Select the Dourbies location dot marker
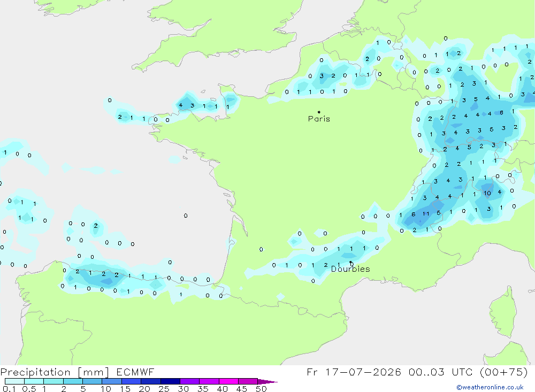The height and width of the screenshot is (392, 535). click(350, 262)
